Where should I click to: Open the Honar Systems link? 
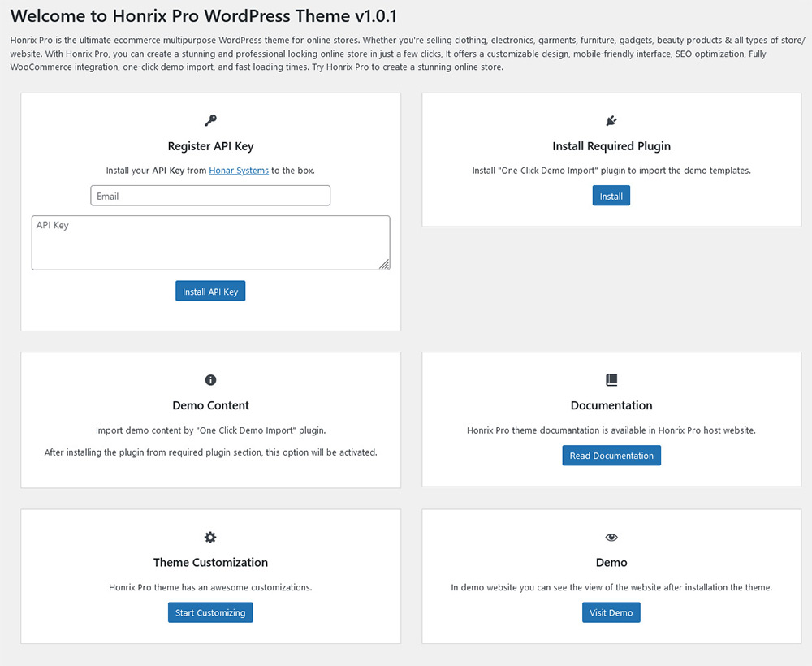click(x=239, y=171)
